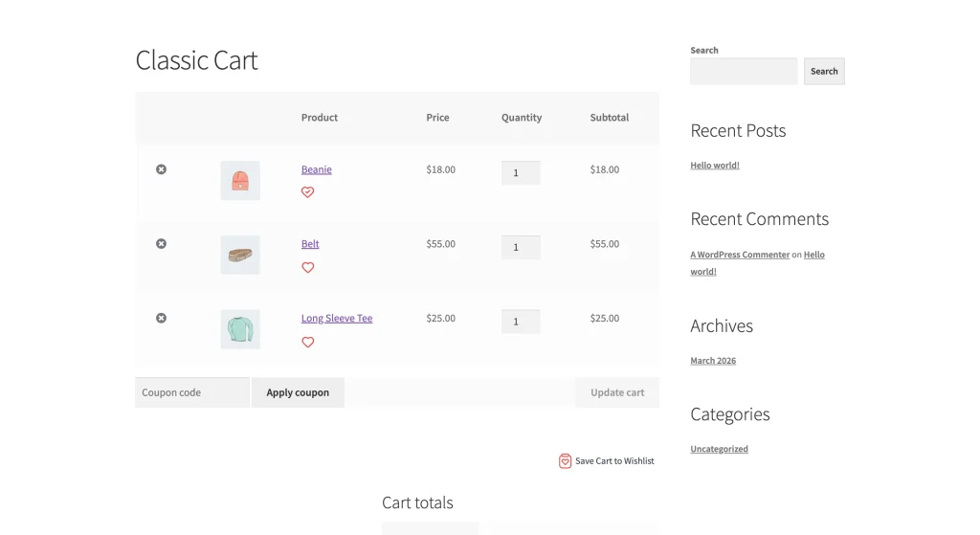Click the Price column header
This screenshot has width=980, height=535.
click(437, 118)
